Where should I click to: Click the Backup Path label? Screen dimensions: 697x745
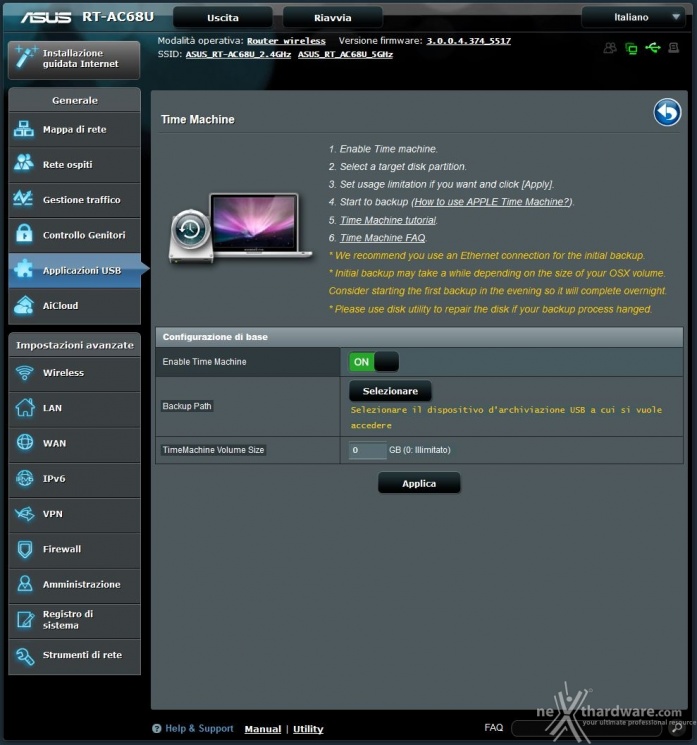(187, 406)
